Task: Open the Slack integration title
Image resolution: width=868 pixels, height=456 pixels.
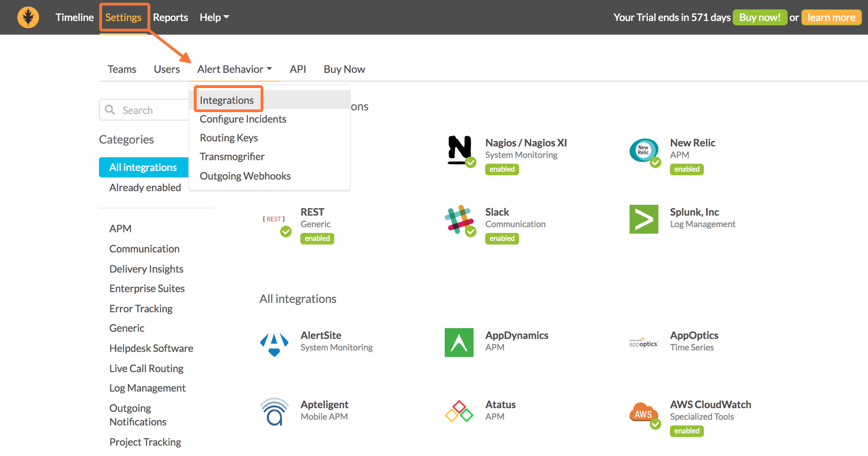Action: coord(497,212)
